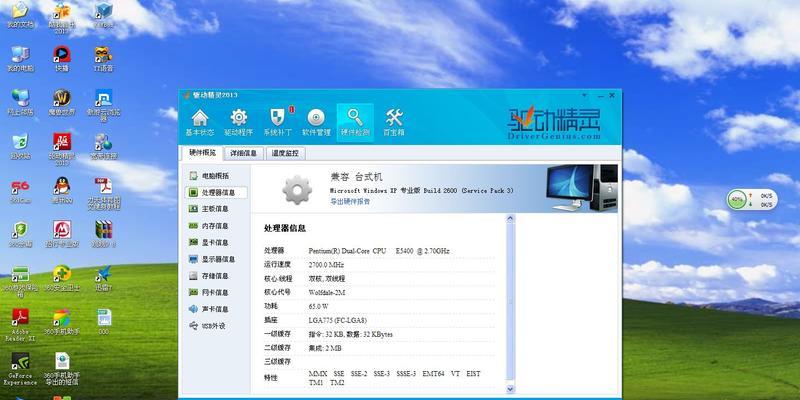Click the scrollbar down arrow in processor panel
This screenshot has height=400, width=800.
pyautogui.click(x=510, y=389)
